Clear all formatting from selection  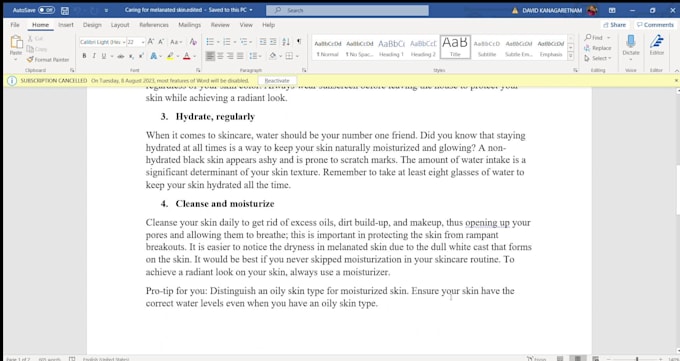click(193, 42)
